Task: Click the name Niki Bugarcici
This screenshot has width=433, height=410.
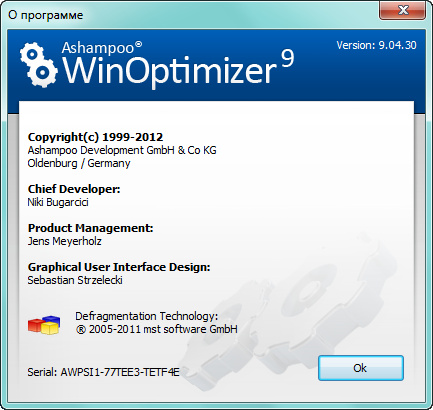Action: [58, 202]
